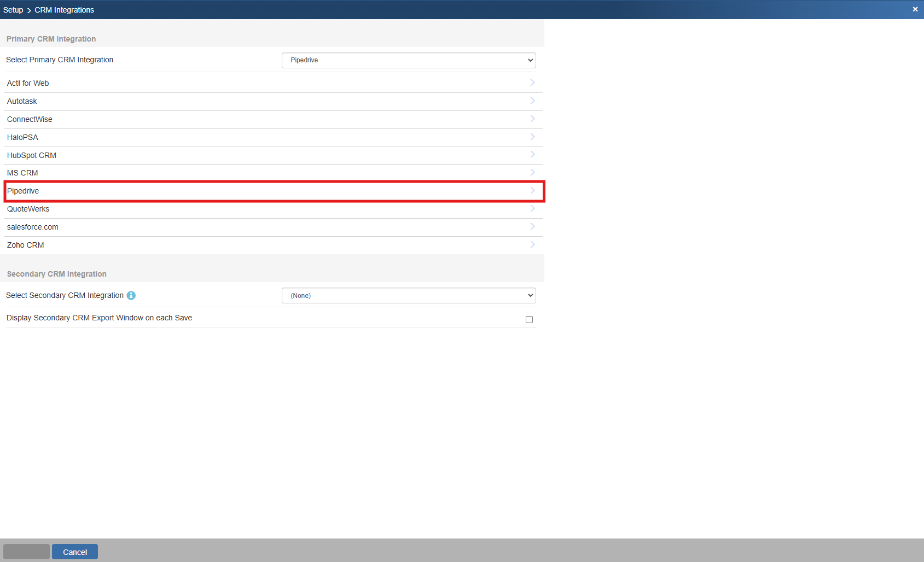The width and height of the screenshot is (924, 562).
Task: Click the chevron arrow on the Pipedrive row
Action: click(x=532, y=191)
